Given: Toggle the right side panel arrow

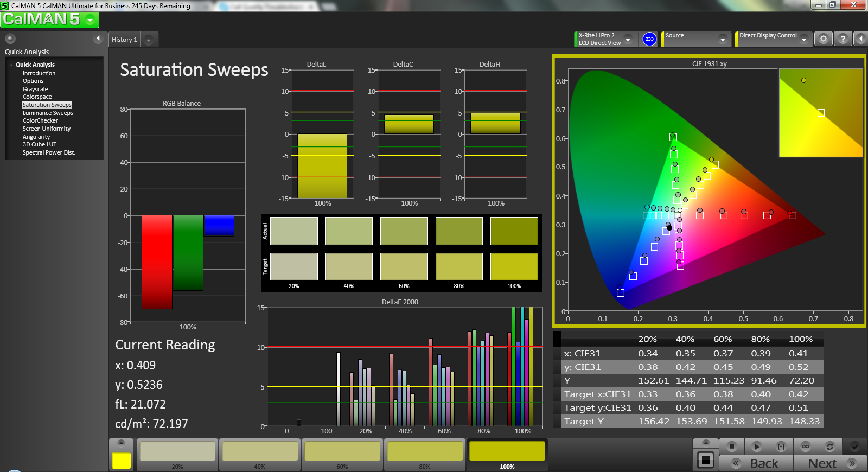Looking at the screenshot, I should [x=860, y=39].
